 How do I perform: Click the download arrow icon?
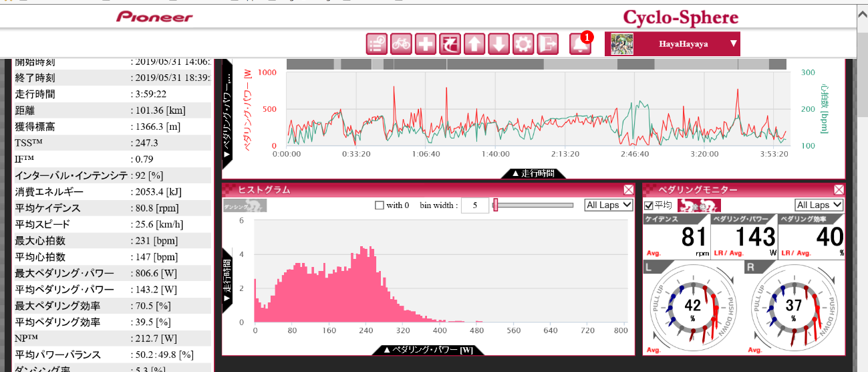(498, 44)
